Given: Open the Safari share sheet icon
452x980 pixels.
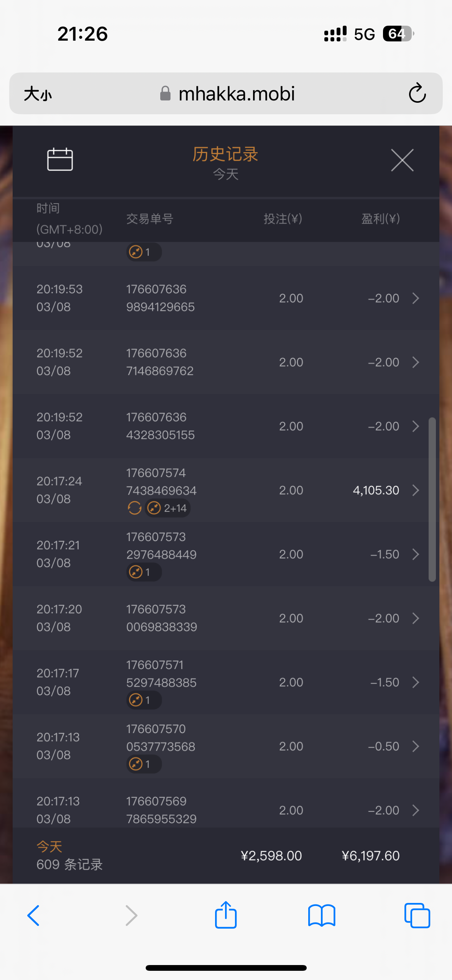Looking at the screenshot, I should tap(225, 915).
